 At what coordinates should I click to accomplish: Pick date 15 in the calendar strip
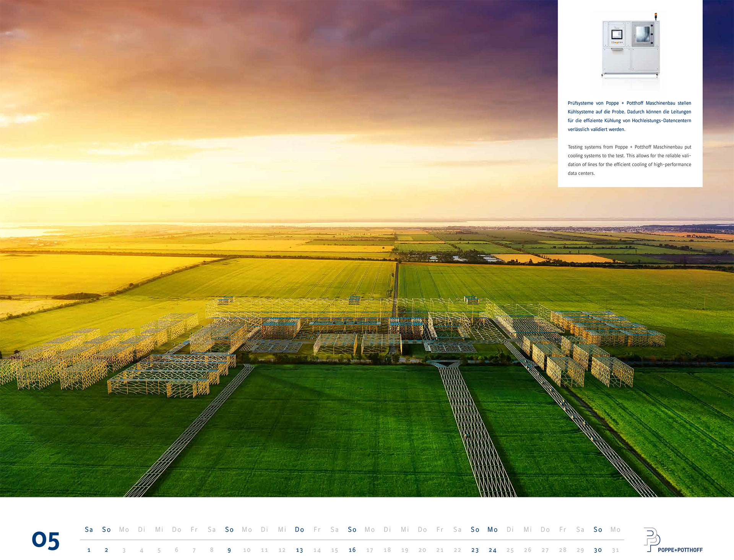click(x=335, y=550)
